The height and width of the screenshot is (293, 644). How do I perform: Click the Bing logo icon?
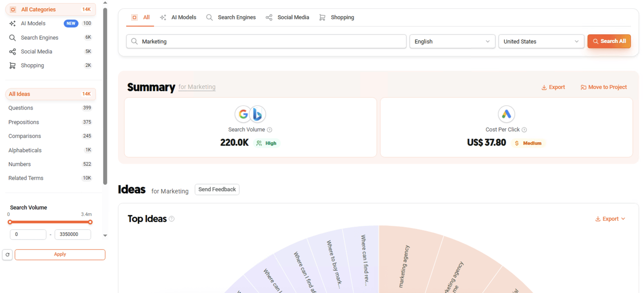(258, 114)
